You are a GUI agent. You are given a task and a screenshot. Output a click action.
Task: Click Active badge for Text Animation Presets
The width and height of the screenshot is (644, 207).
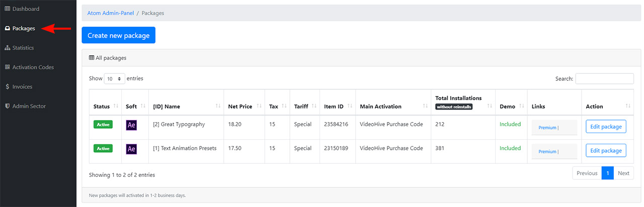tap(103, 149)
